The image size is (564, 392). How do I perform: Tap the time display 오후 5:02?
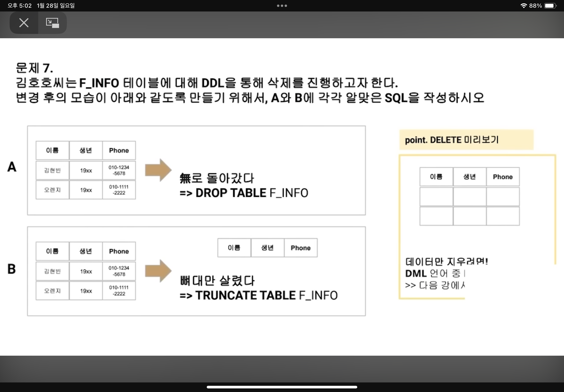[20, 6]
